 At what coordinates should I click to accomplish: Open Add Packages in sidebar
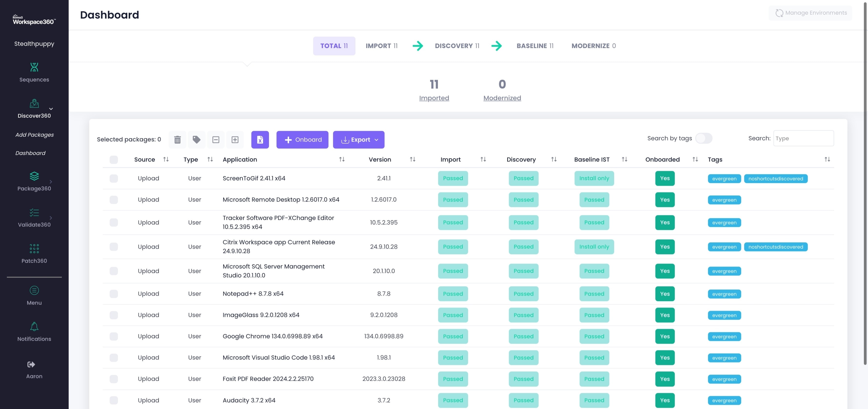(x=34, y=135)
